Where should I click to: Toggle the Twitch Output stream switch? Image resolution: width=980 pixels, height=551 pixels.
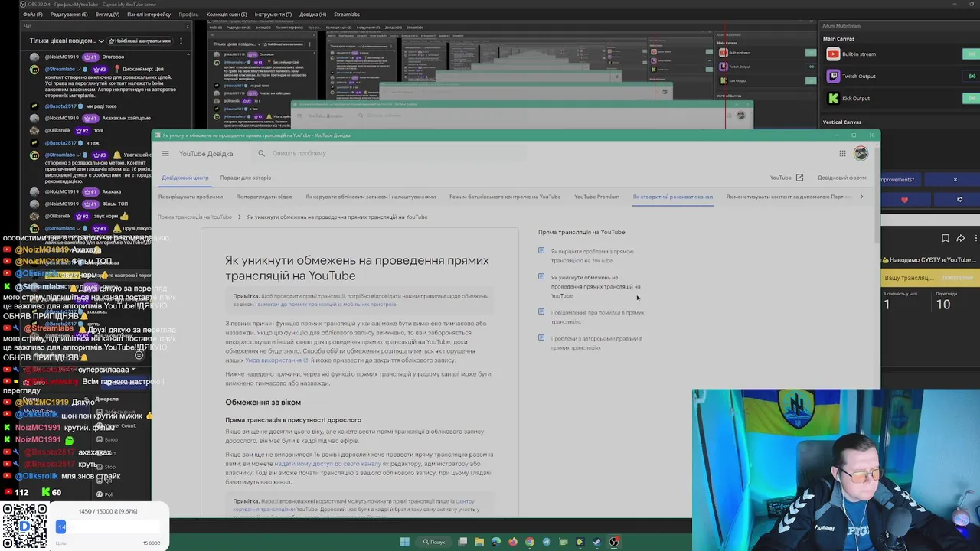coord(972,76)
